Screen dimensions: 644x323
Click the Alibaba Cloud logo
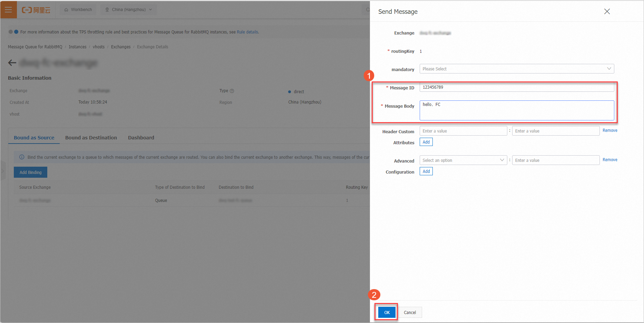point(36,10)
